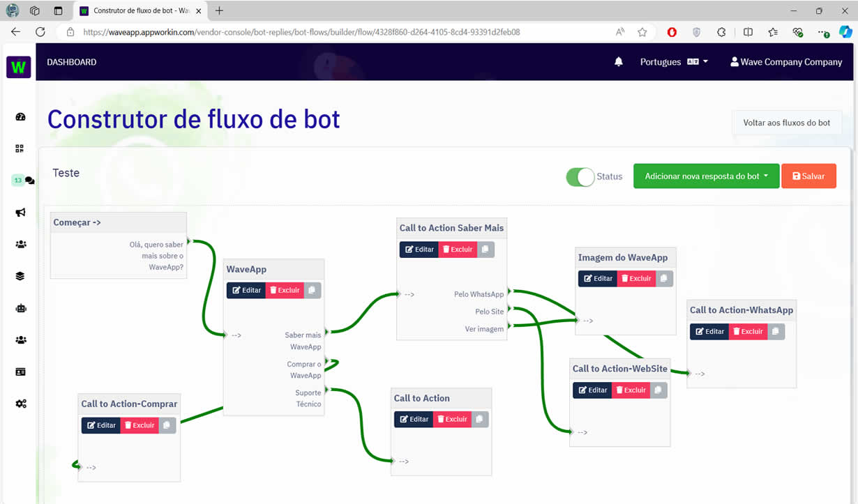Click the Pelo WhatsApp output option
The width and height of the screenshot is (858, 504).
click(479, 294)
